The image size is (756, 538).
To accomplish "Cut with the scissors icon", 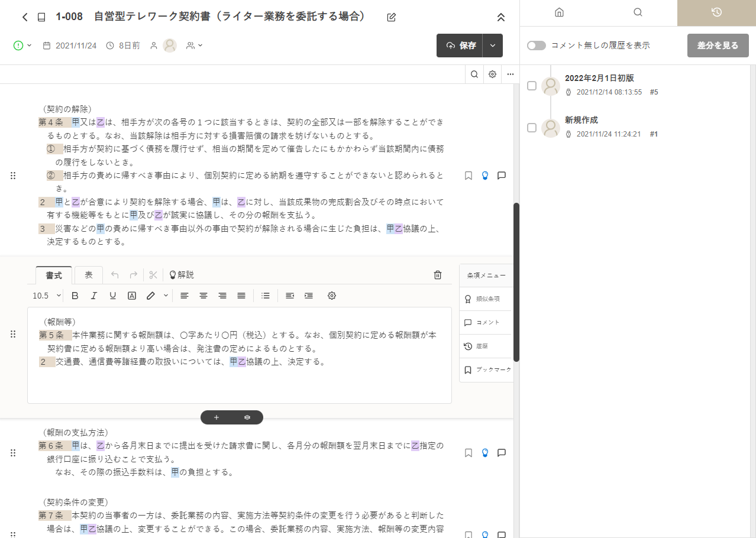I will (x=153, y=275).
